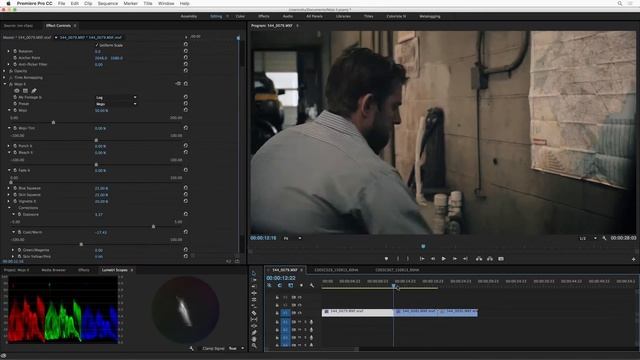Select the Razor tool
This screenshot has width=640, height=360.
[x=254, y=313]
